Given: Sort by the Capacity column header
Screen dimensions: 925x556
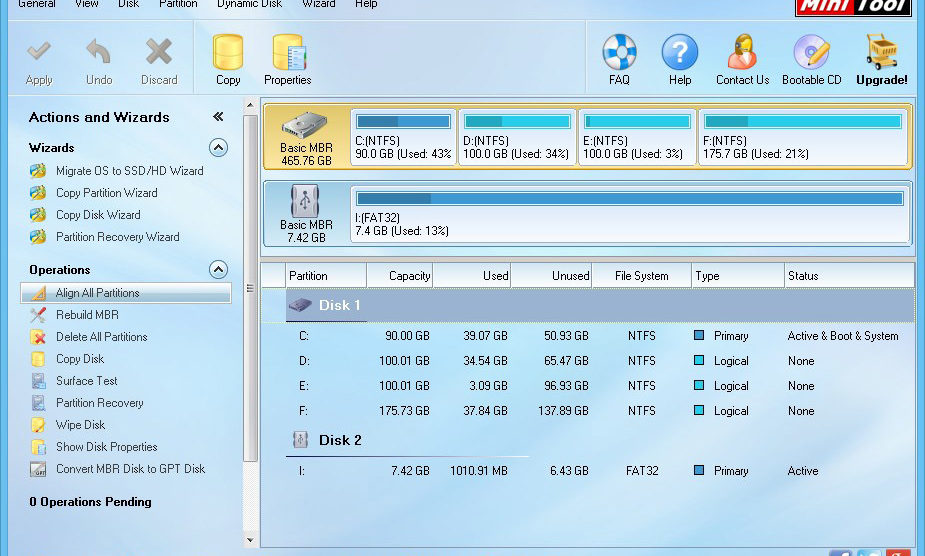Looking at the screenshot, I should pyautogui.click(x=399, y=276).
